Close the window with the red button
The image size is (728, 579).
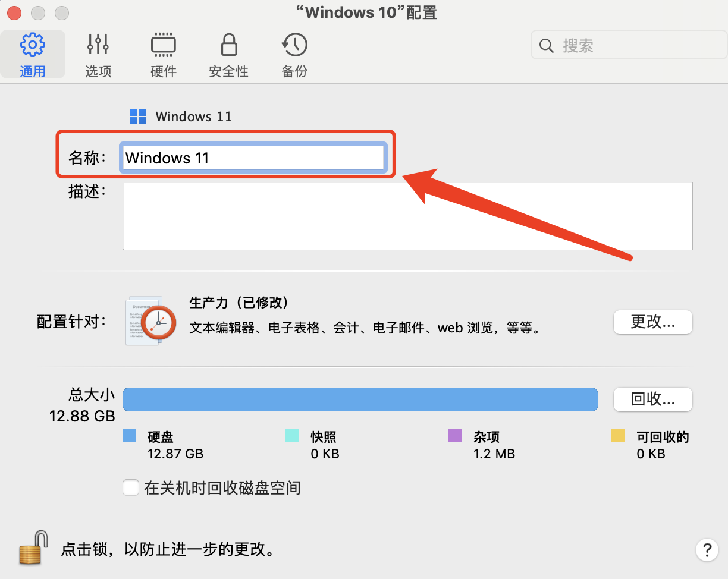click(13, 12)
